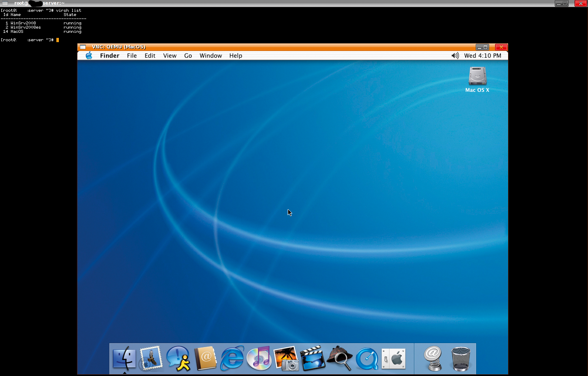Select the Mac OS X hard drive icon
The image size is (588, 376).
coord(477,76)
